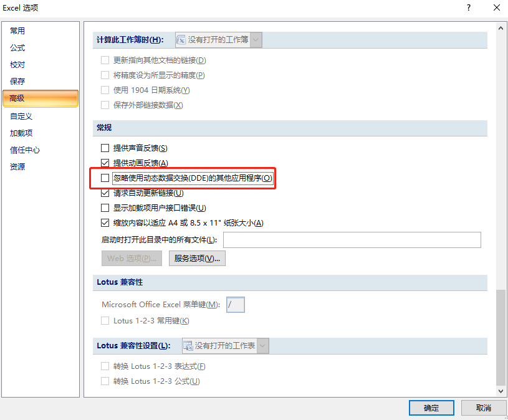Click the scrollbar down arrow

pyautogui.click(x=501, y=391)
